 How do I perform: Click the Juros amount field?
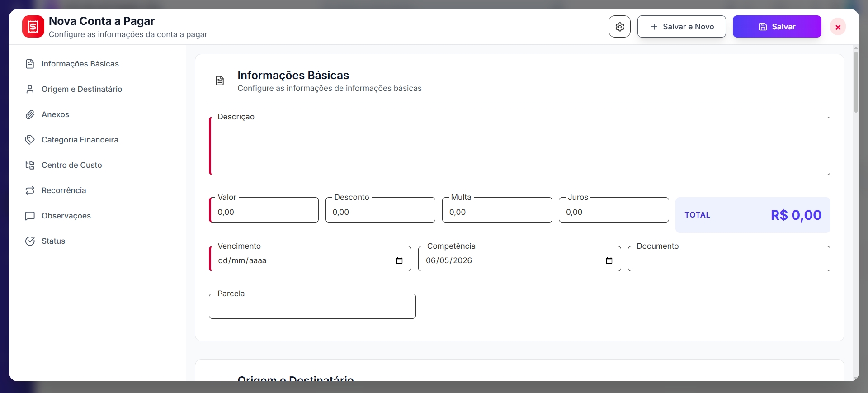tap(613, 210)
